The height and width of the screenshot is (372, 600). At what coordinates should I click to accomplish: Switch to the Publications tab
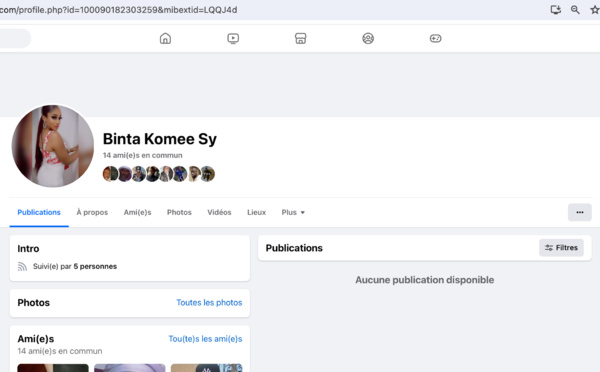tap(39, 212)
